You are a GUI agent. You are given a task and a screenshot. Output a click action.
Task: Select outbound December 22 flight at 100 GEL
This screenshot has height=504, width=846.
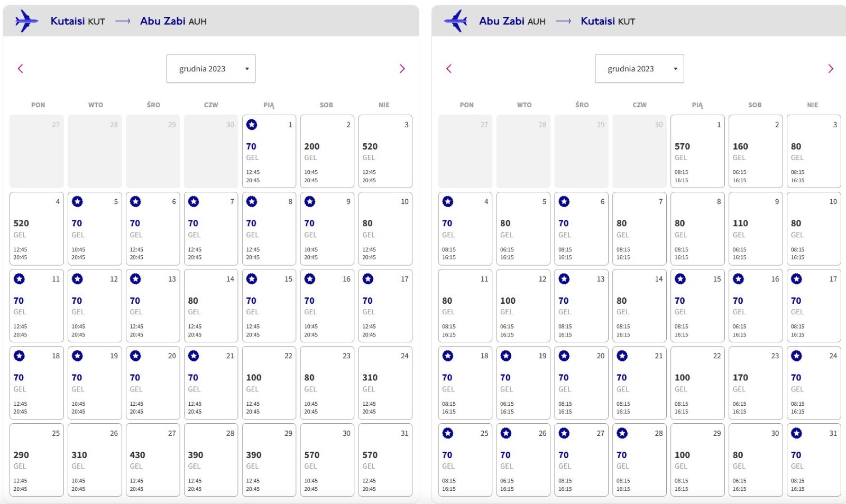[x=269, y=383]
